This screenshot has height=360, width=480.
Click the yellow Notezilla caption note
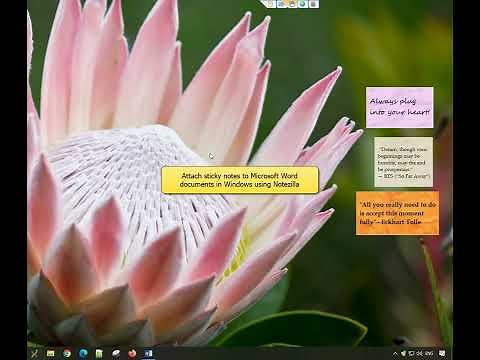coord(240,180)
